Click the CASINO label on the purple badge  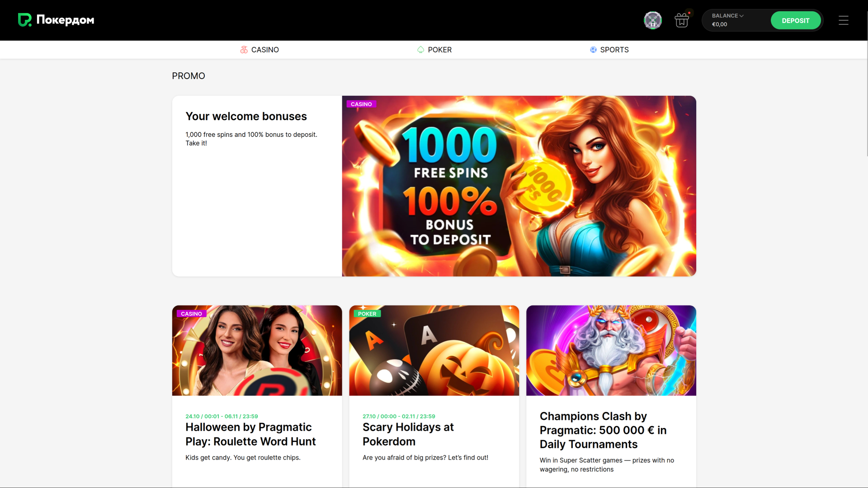click(361, 104)
